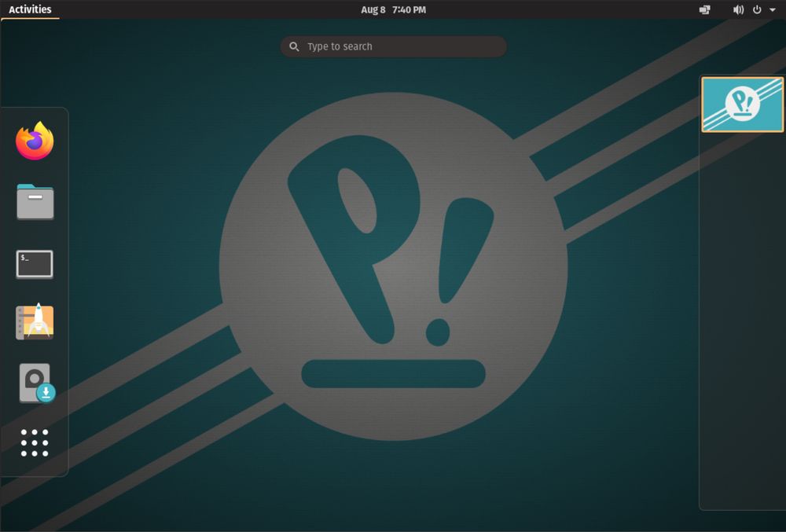This screenshot has width=786, height=532.
Task: Click the volume speaker icon
Action: pos(738,9)
